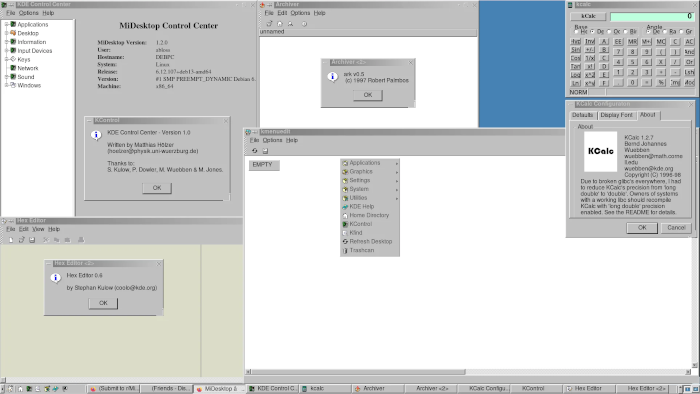Click the Reload icon in kmenuedit toolbar

254,151
